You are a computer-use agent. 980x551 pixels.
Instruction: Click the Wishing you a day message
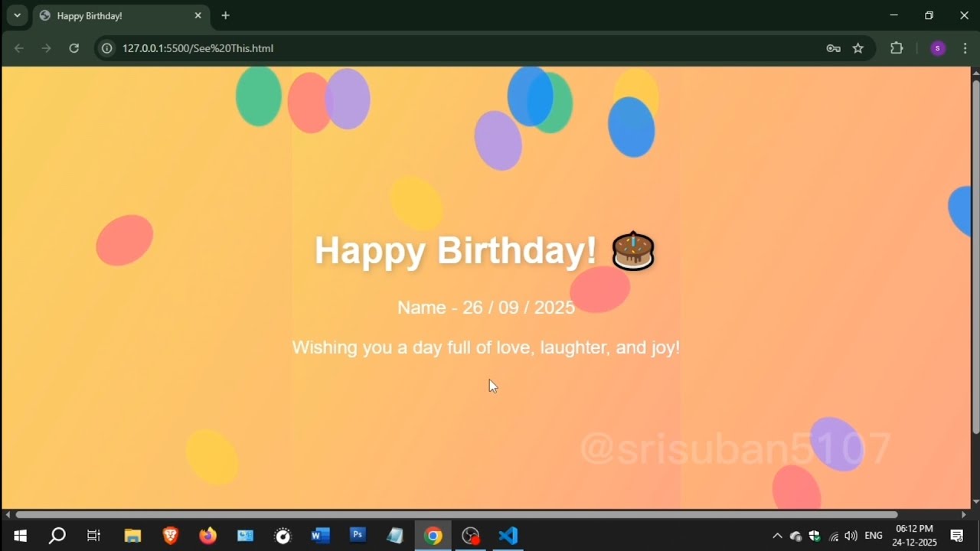coord(486,347)
